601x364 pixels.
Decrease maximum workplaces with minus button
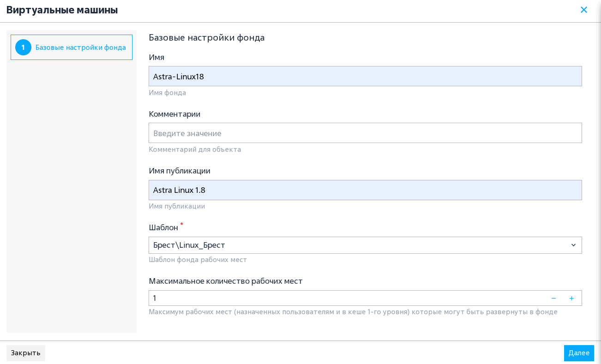point(553,298)
